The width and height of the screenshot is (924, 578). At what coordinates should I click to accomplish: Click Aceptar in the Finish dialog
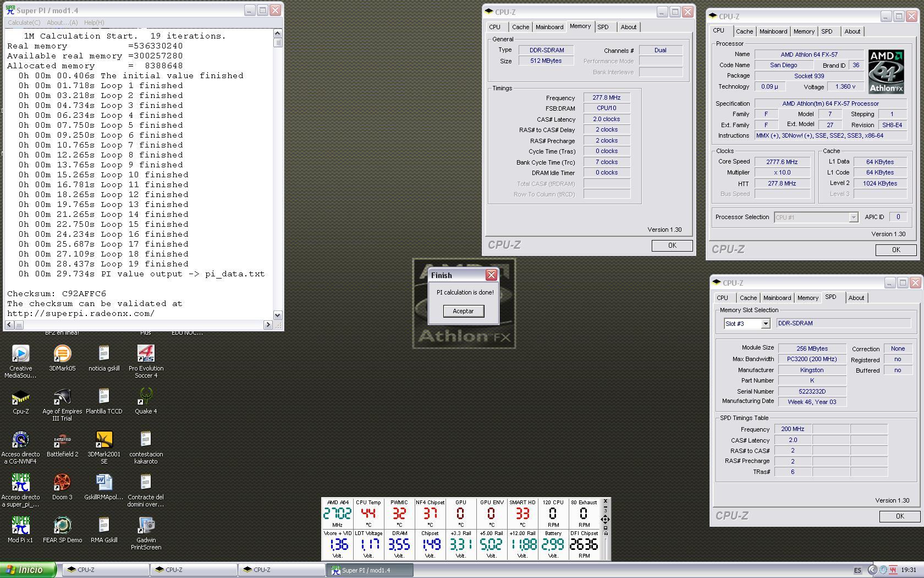pyautogui.click(x=463, y=311)
